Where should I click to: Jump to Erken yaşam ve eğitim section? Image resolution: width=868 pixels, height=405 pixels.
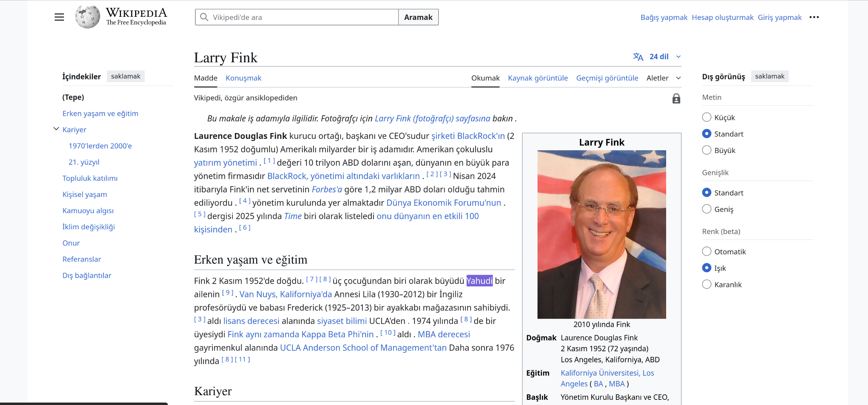pyautogui.click(x=100, y=113)
